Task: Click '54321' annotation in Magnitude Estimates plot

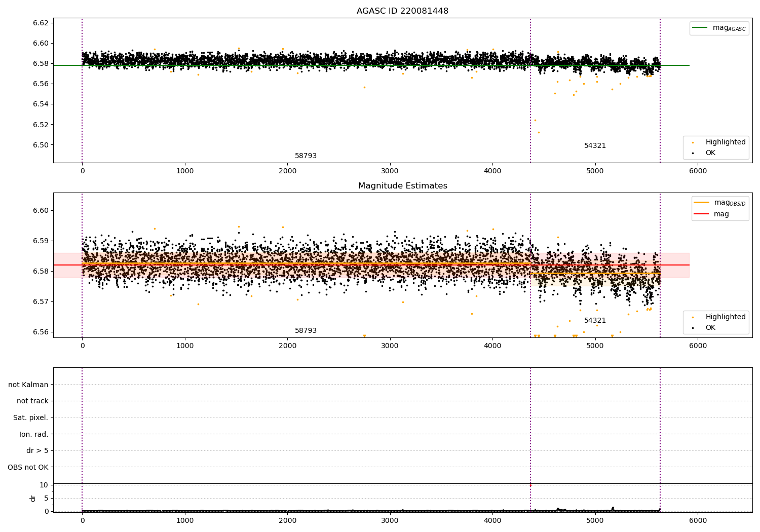Action: 595,321
